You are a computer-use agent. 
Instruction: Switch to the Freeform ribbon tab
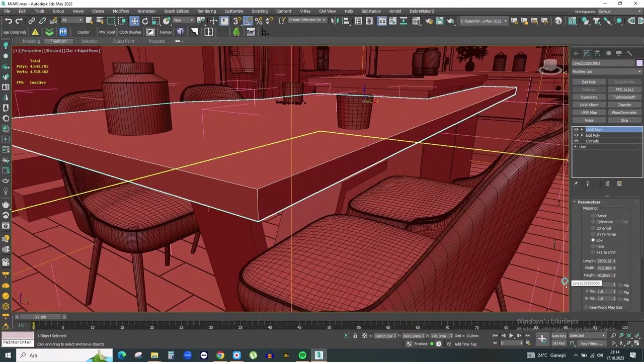pyautogui.click(x=58, y=41)
